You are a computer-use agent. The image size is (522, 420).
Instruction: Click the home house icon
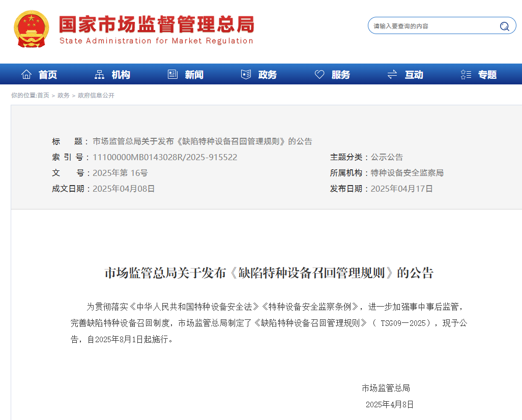point(26,74)
